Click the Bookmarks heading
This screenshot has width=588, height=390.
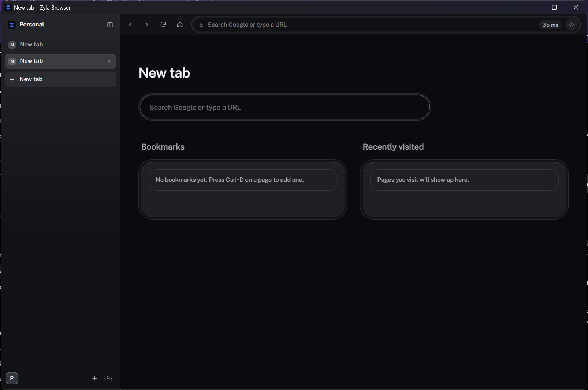click(x=163, y=147)
